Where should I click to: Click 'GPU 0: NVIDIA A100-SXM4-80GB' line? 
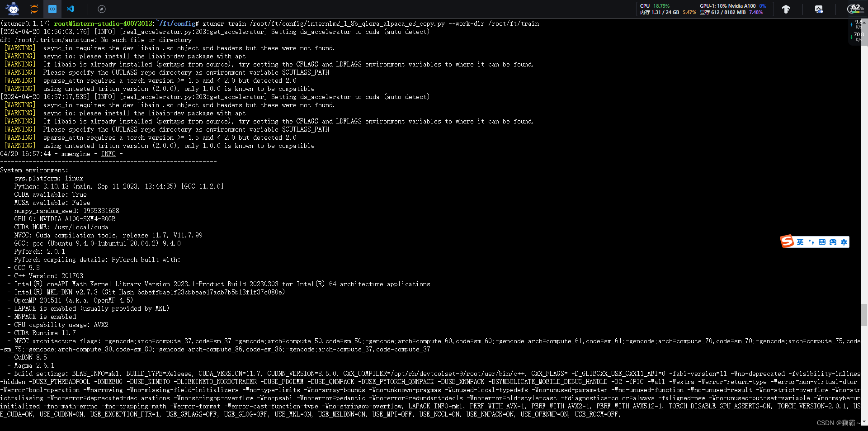[65, 219]
